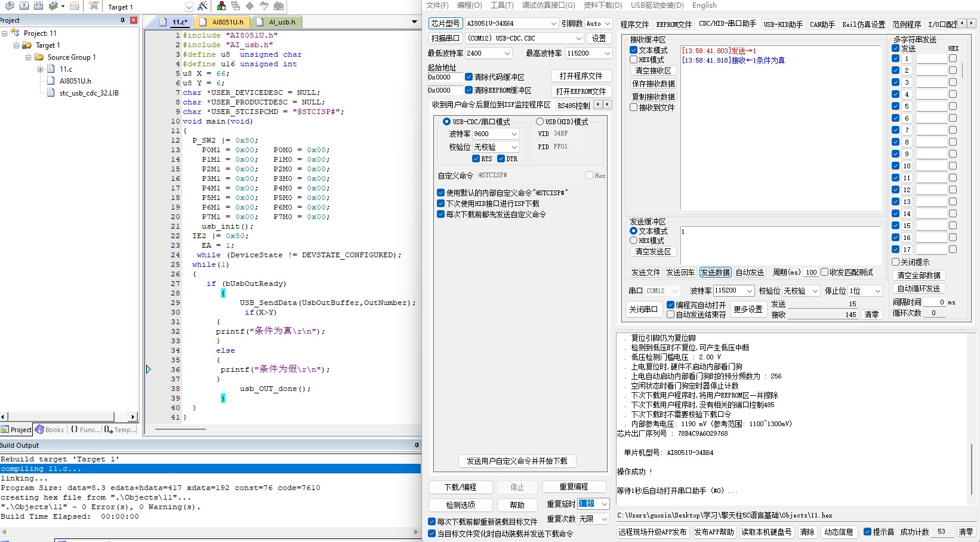Image resolution: width=980 pixels, height=542 pixels.
Task: Open the chip model AI8051U-34K64 dropdown
Action: click(553, 23)
